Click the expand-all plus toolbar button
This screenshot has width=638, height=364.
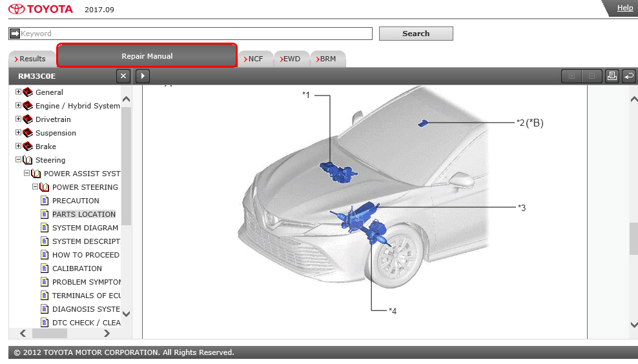[x=571, y=76]
